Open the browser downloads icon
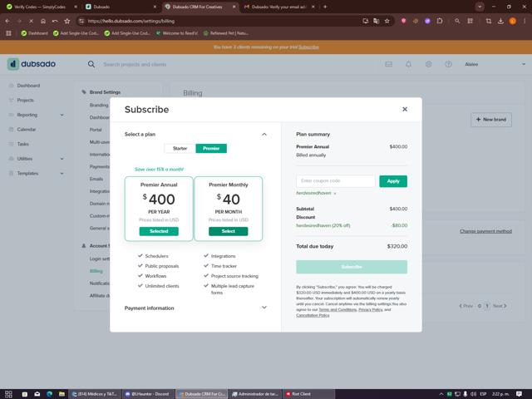 click(x=500, y=21)
